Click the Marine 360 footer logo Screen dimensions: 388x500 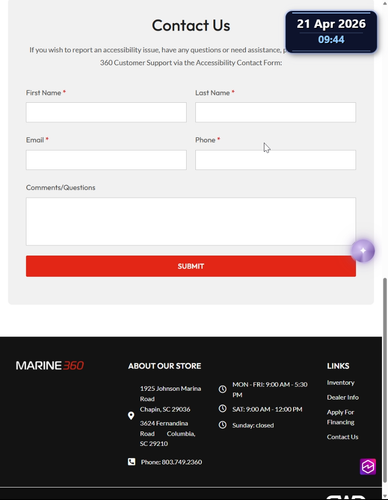(50, 366)
